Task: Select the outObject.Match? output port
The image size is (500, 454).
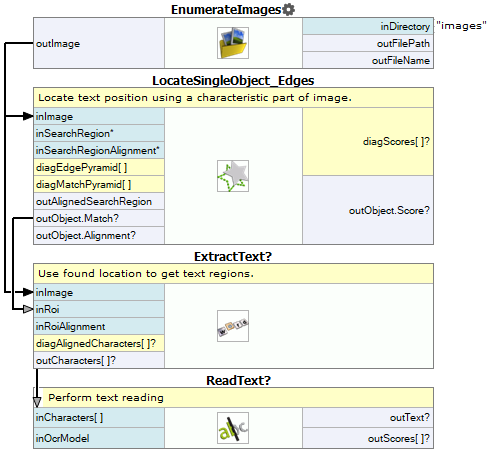Action: pyautogui.click(x=99, y=218)
